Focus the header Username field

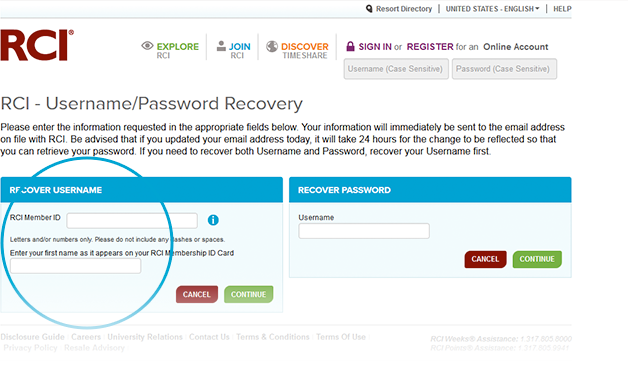pos(396,69)
